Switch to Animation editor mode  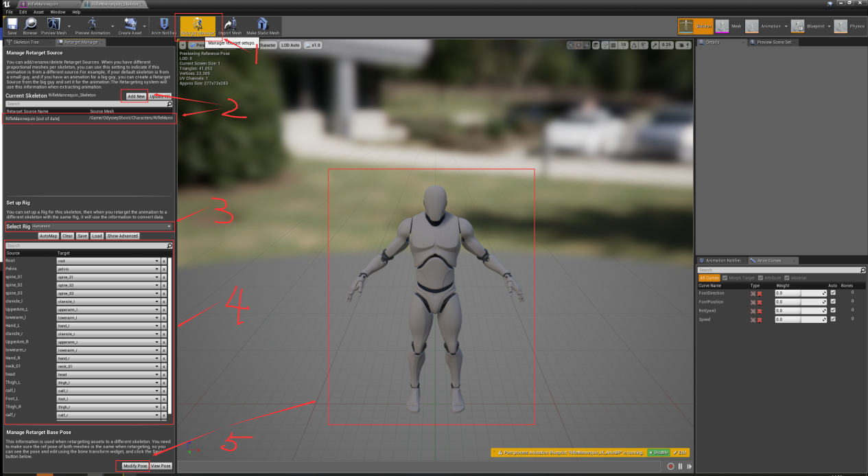tap(764, 26)
